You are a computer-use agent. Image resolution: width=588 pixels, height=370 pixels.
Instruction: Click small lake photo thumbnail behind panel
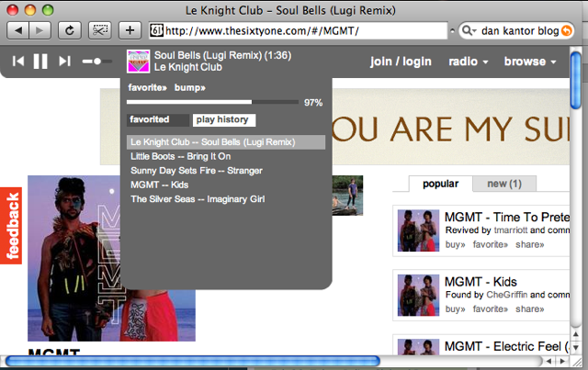(x=347, y=196)
